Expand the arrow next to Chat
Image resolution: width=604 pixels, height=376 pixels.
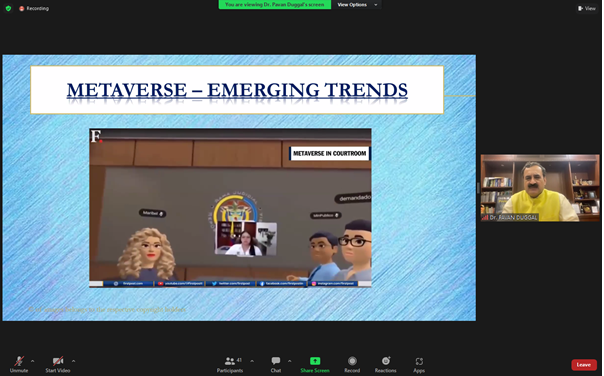coord(289,361)
